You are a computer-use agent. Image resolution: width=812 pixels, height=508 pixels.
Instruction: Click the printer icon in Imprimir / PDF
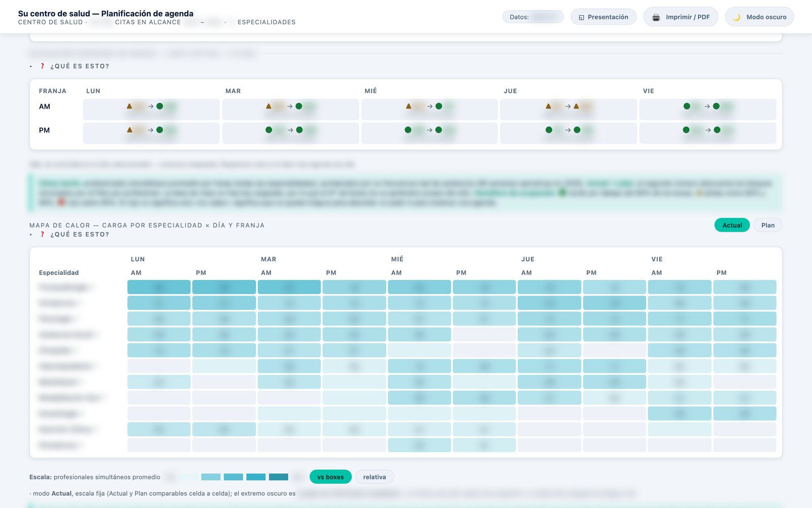coord(656,17)
